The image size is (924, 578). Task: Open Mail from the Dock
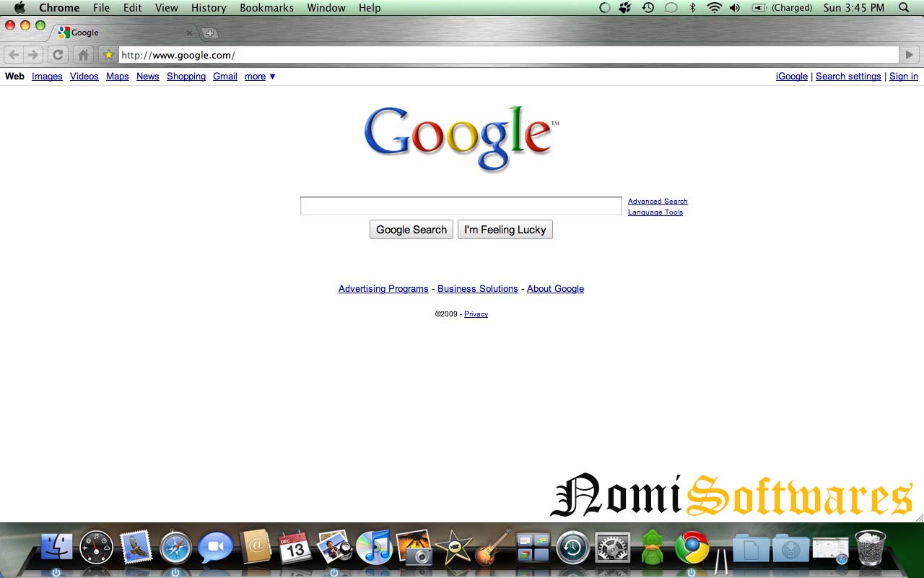[136, 547]
